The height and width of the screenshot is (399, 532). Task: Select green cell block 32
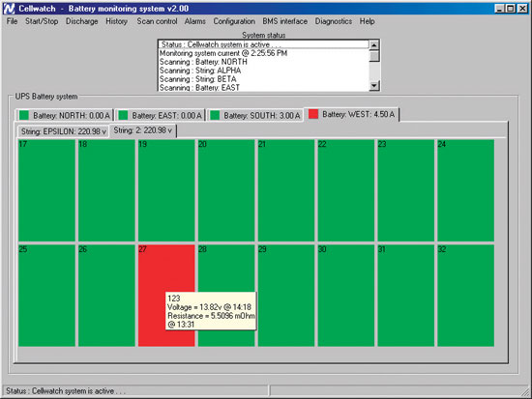click(x=465, y=296)
